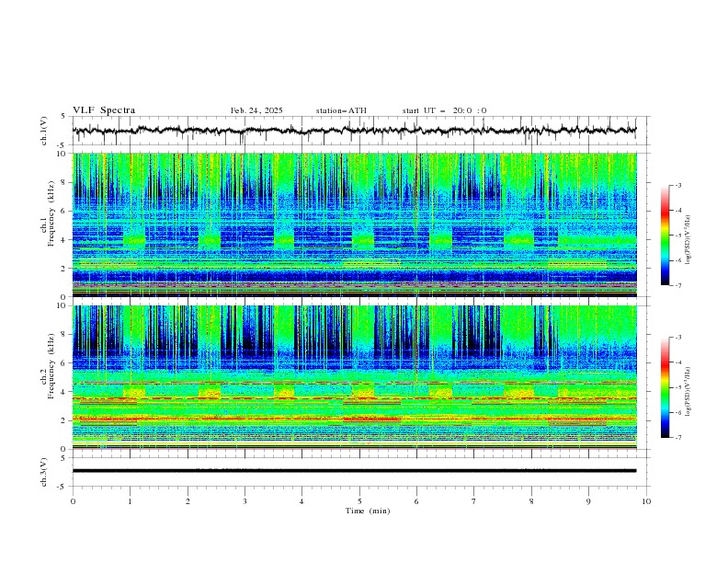The height and width of the screenshot is (563, 728).
Task: Click the "-5" label on ch.2 colorbar
Action: (x=678, y=387)
